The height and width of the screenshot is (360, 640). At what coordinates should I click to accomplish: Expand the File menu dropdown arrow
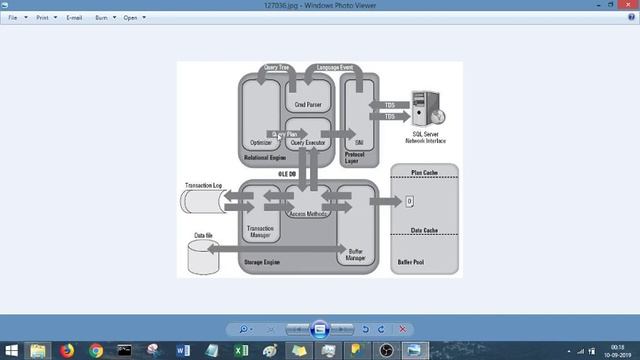point(26,18)
